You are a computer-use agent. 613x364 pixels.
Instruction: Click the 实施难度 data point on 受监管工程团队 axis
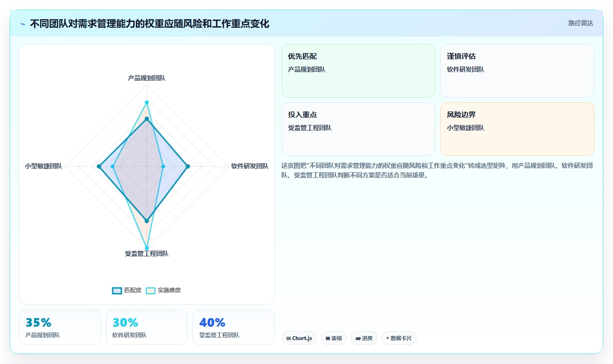[147, 248]
